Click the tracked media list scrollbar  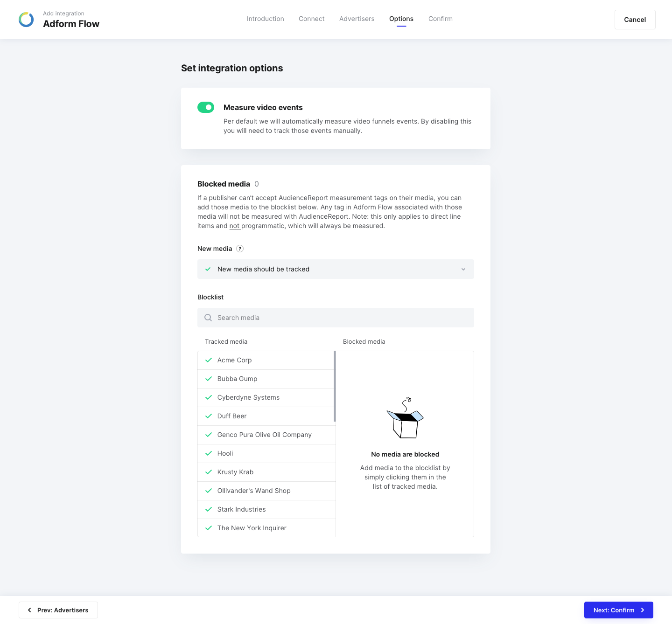[x=335, y=386]
